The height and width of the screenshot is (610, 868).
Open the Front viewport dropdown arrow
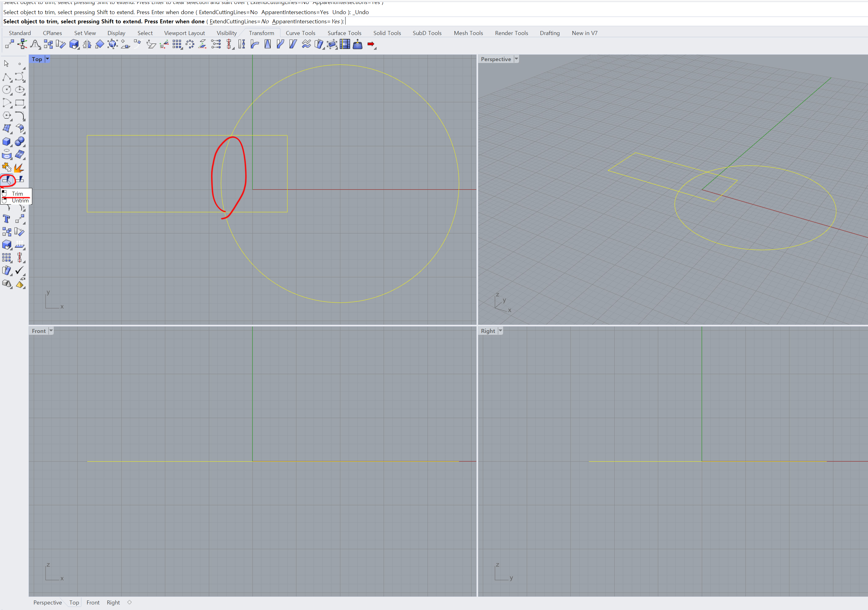coord(51,331)
